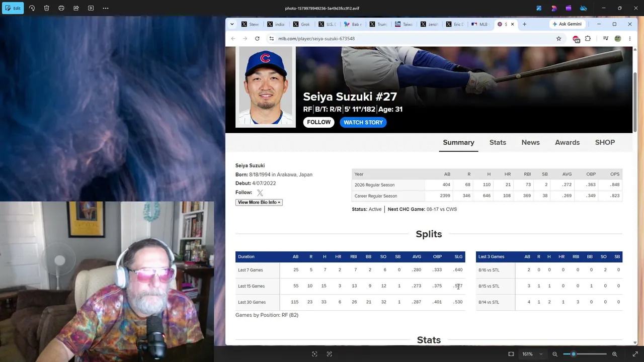
Task: Click the red extension icon in Chrome
Action: coord(576,39)
